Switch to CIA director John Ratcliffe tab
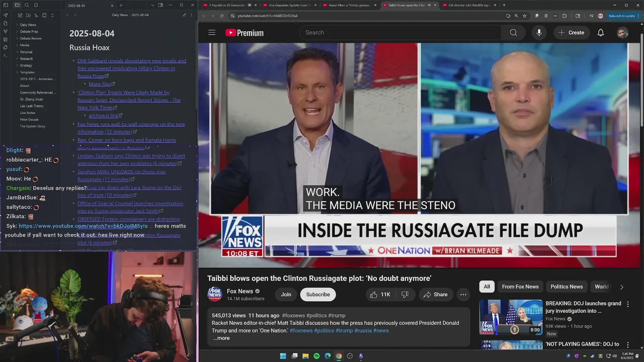 (x=469, y=5)
